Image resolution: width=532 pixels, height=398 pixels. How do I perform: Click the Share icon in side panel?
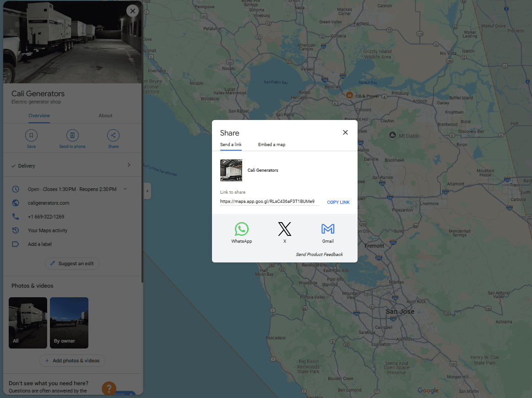coord(114,136)
